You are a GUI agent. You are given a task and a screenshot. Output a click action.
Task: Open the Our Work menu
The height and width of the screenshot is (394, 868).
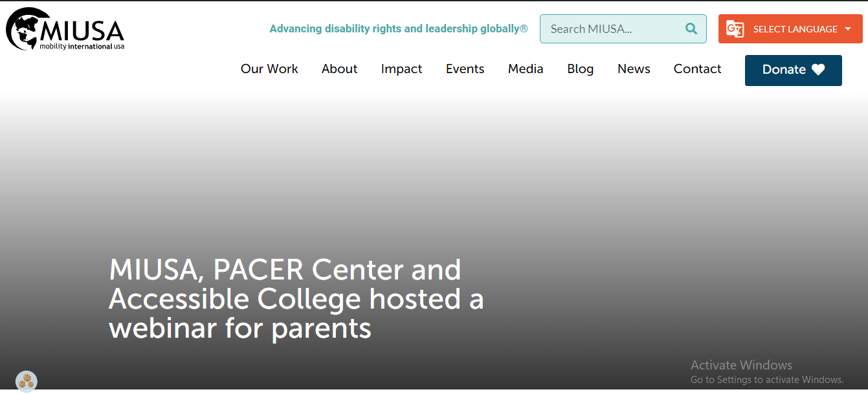click(x=269, y=69)
